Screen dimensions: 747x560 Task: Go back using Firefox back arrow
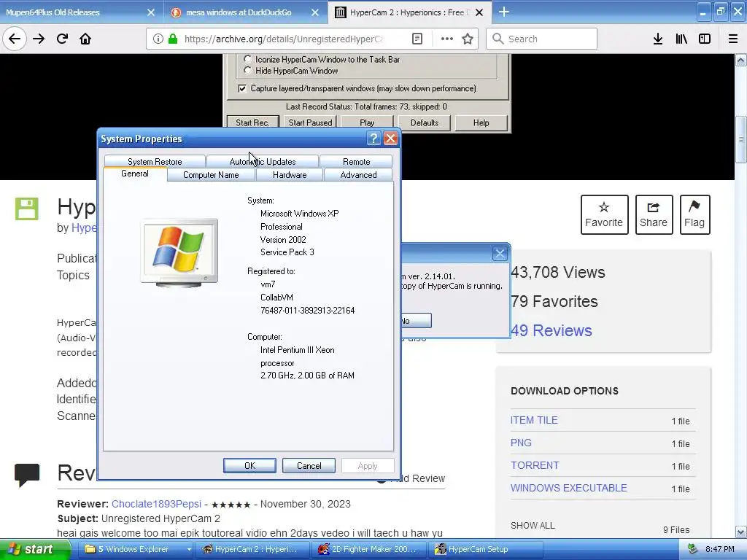(15, 39)
